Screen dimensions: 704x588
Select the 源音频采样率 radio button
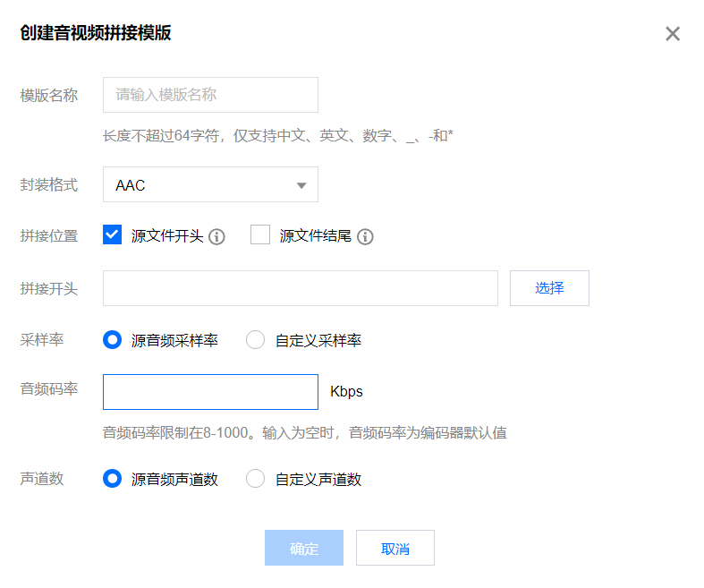(112, 340)
